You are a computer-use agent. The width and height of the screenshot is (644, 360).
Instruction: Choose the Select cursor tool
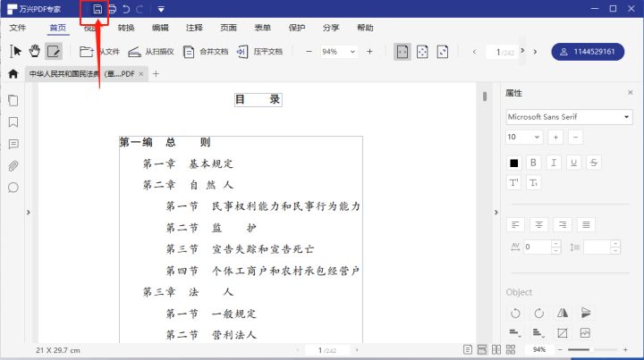pos(15,51)
